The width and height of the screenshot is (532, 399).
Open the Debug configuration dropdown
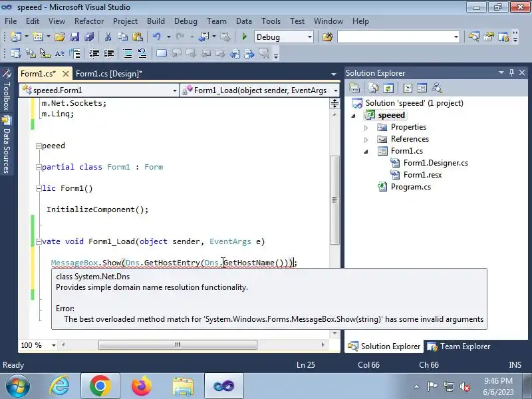tap(310, 37)
